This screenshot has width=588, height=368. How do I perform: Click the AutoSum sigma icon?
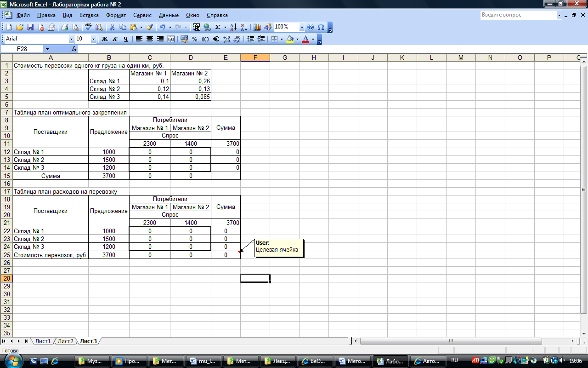click(x=218, y=27)
